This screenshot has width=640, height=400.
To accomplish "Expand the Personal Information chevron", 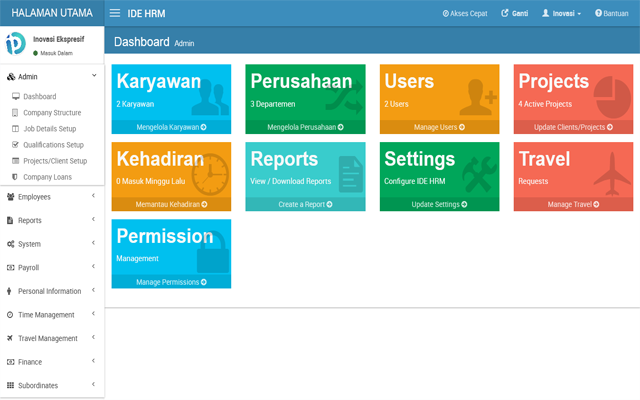I will [x=93, y=290].
